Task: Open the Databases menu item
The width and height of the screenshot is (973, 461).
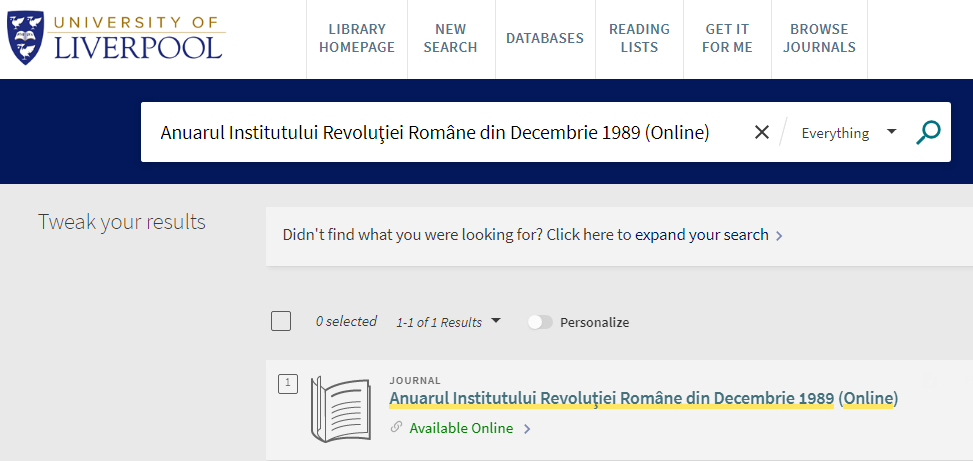Action: [x=545, y=38]
